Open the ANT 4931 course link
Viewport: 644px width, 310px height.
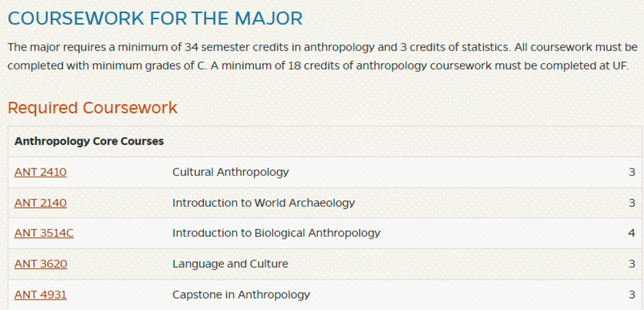click(40, 294)
